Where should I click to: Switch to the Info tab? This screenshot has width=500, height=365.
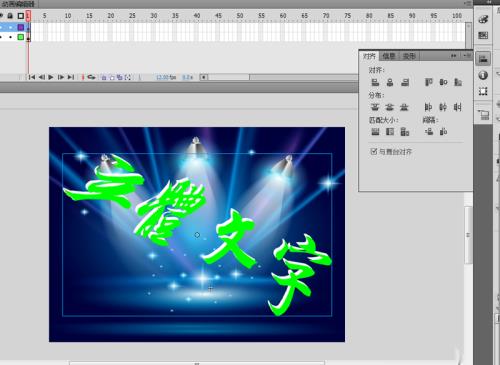coord(389,56)
